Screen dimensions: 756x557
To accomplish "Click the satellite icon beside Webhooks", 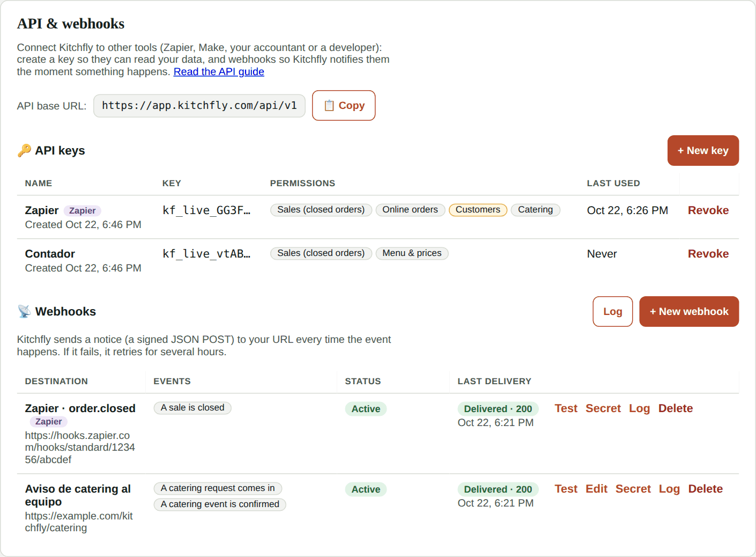I will point(24,312).
